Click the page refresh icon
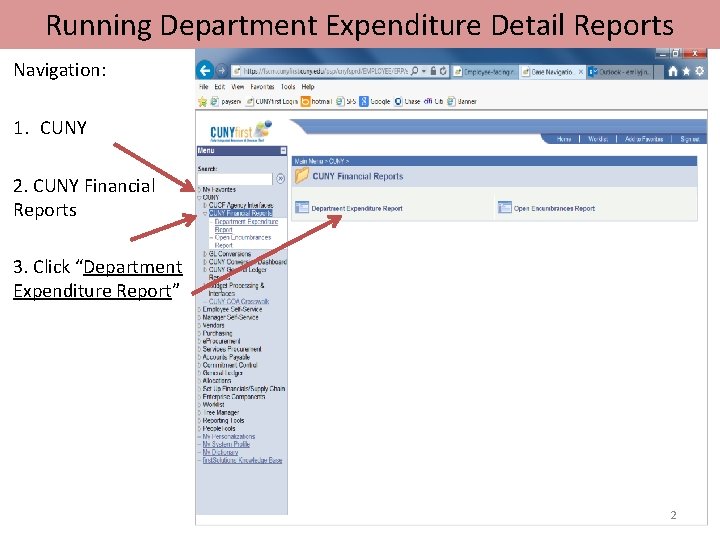 443,71
